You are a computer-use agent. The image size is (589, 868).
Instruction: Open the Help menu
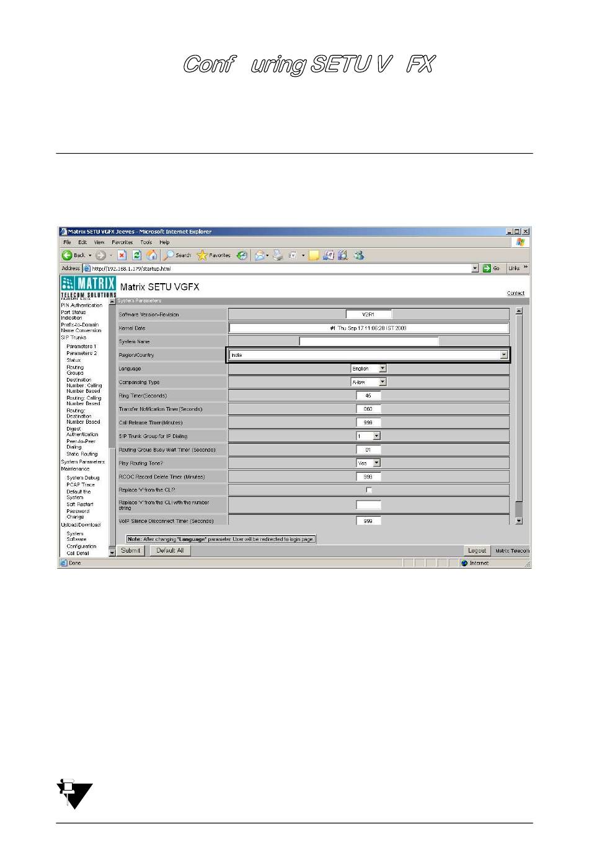[x=164, y=242]
